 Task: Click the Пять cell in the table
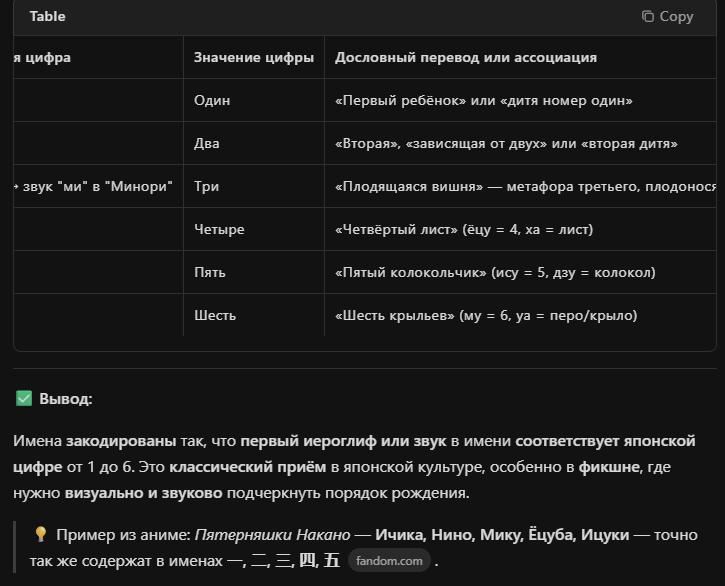[209, 273]
